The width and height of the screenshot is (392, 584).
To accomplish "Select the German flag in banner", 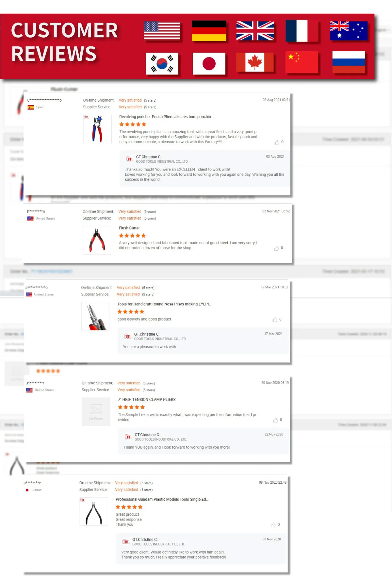I will [209, 31].
